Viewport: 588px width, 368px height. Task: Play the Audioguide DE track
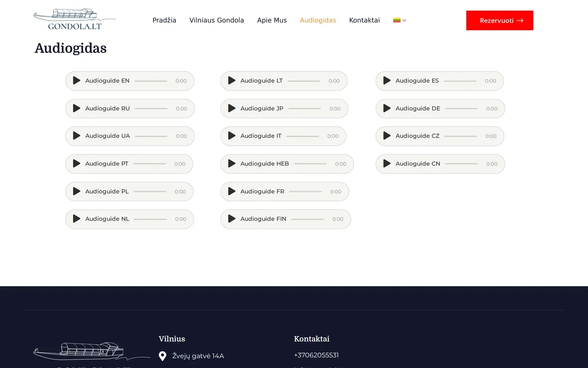point(387,108)
